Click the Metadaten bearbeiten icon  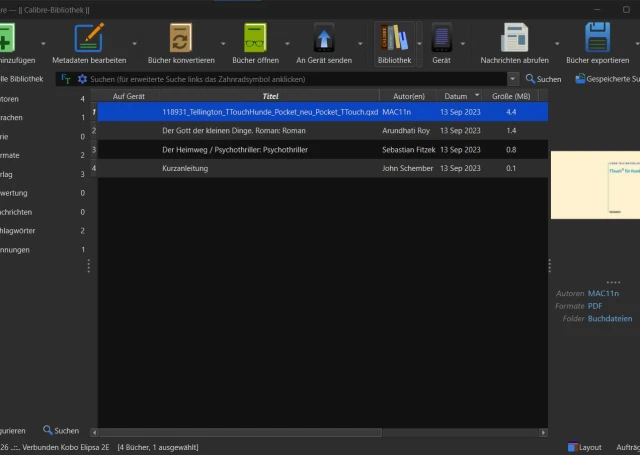[89, 38]
